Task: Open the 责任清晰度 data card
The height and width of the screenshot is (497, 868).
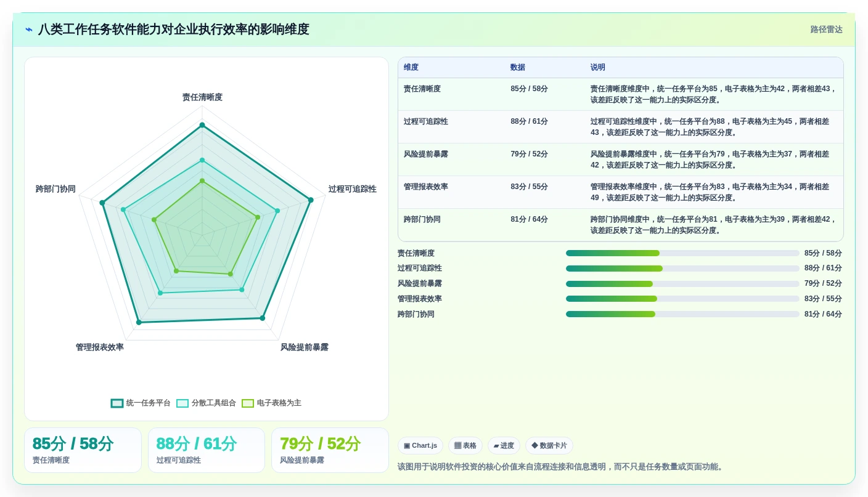Action: tap(83, 450)
